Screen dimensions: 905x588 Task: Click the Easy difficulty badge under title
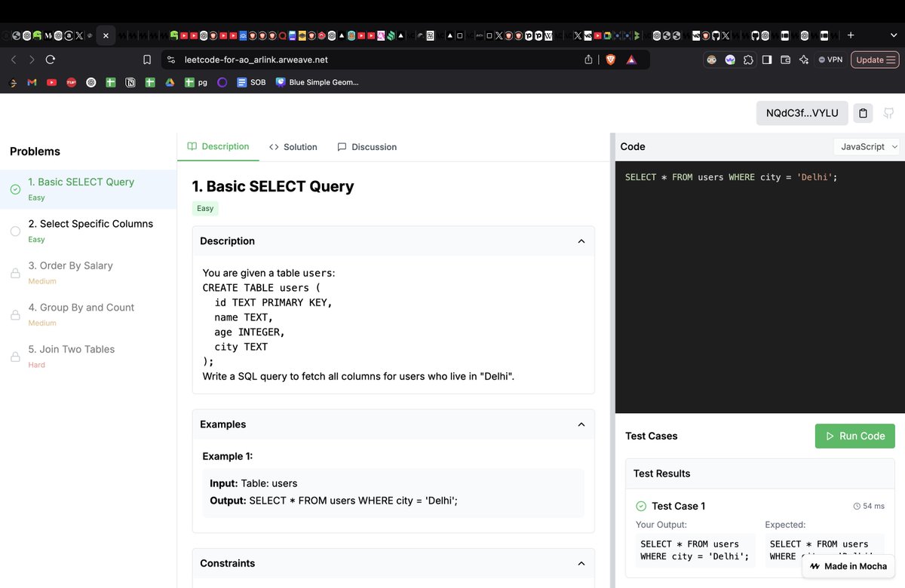(205, 209)
